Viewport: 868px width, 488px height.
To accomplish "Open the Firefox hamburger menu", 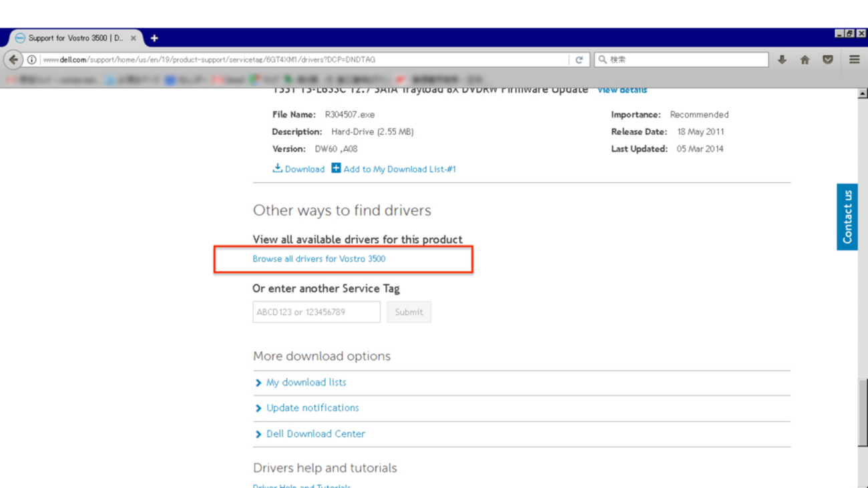I will (x=854, y=59).
